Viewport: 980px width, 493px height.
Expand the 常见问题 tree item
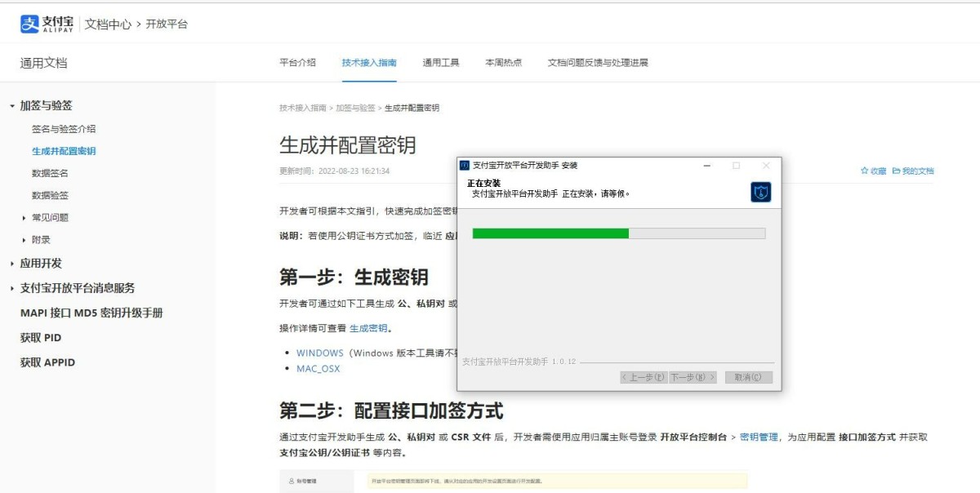click(x=24, y=218)
